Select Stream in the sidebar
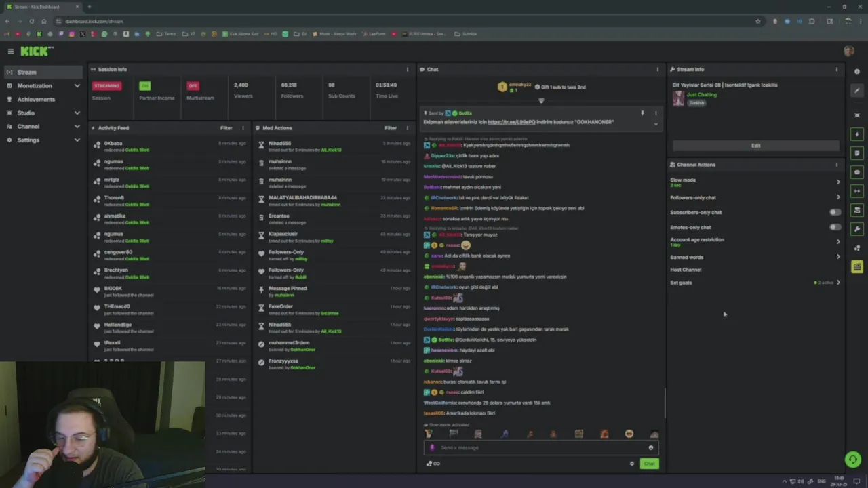This screenshot has height=488, width=868. pyautogui.click(x=43, y=73)
